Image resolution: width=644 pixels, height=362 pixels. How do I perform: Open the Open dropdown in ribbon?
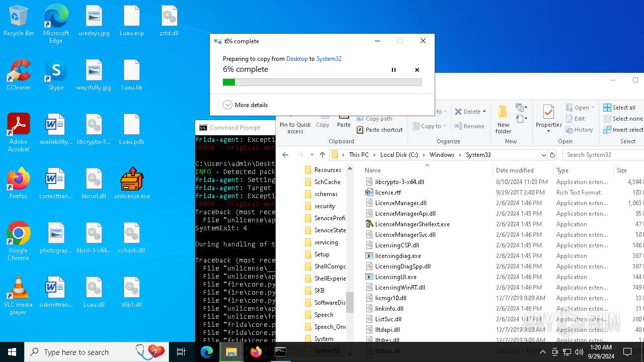[580, 108]
